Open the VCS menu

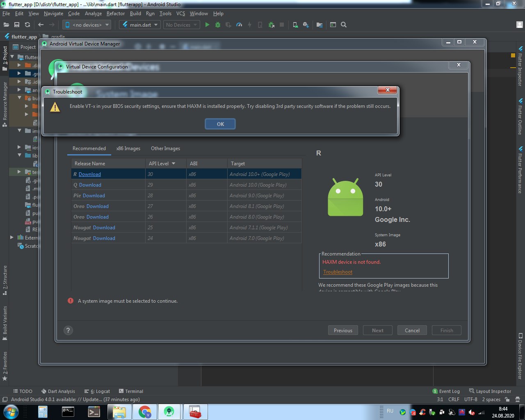click(x=180, y=14)
